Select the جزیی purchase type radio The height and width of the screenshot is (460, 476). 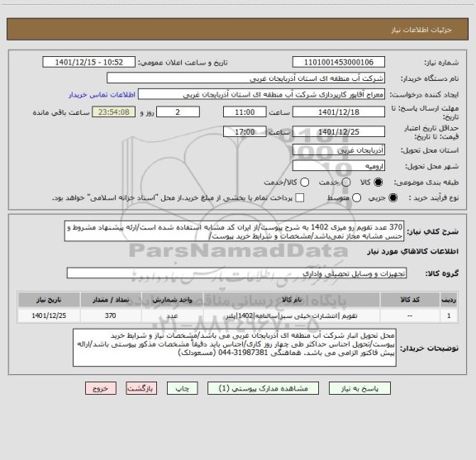coord(393,198)
